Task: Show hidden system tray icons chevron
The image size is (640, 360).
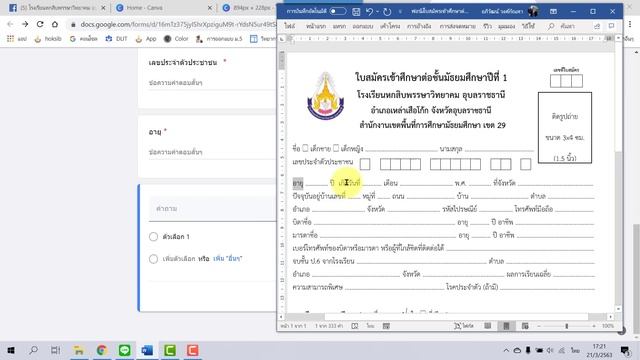Action: pyautogui.click(x=506, y=351)
